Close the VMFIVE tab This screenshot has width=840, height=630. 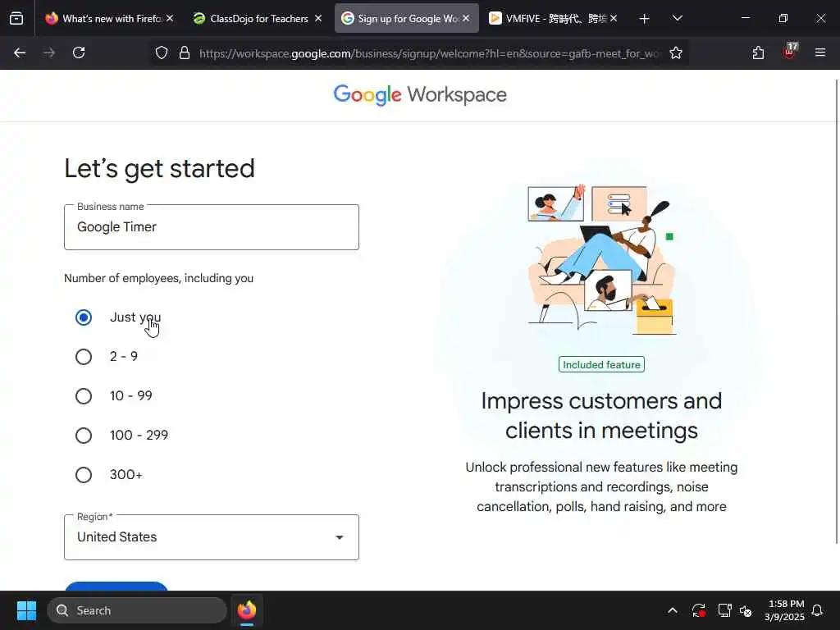614,18
